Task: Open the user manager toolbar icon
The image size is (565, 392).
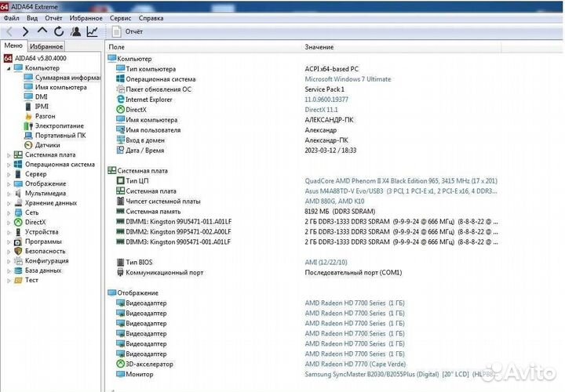Action: click(x=76, y=31)
